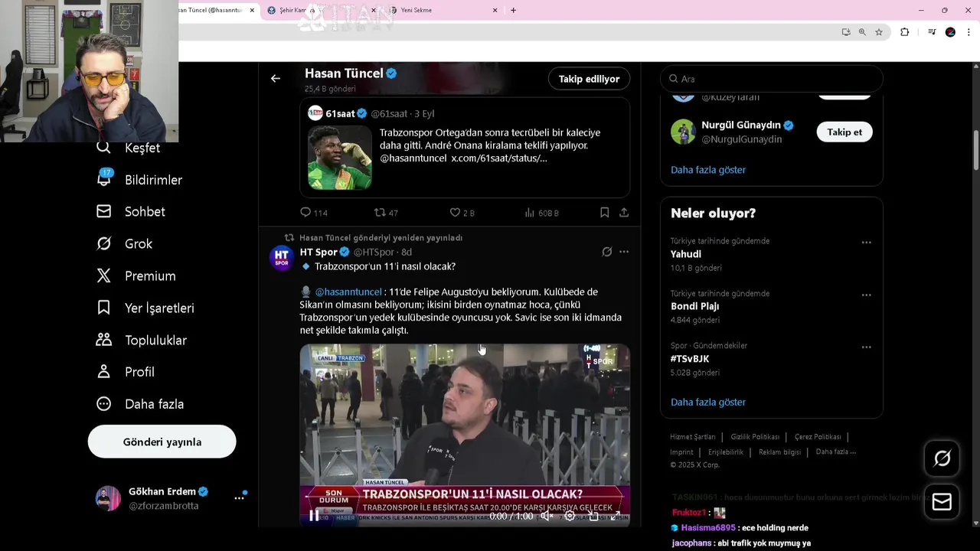The image size is (980, 551).
Task: Bookmark this page with Chrome star
Action: (879, 32)
